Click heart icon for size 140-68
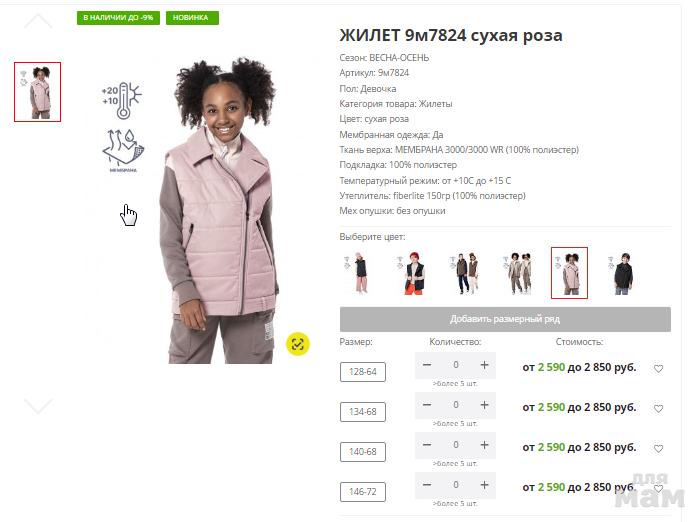Image resolution: width=700 pixels, height=522 pixels. point(658,448)
